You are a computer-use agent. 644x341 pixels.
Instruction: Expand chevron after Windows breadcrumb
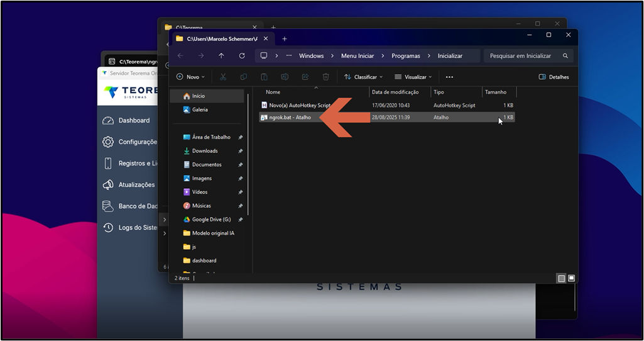pos(332,55)
